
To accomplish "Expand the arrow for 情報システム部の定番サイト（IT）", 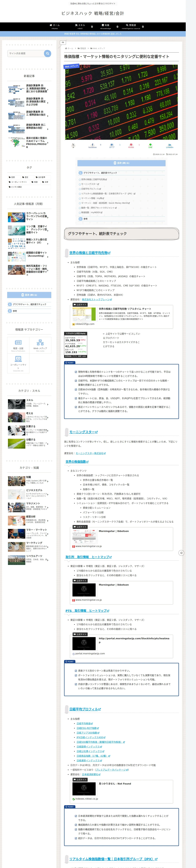I will (x=48, y=243).
